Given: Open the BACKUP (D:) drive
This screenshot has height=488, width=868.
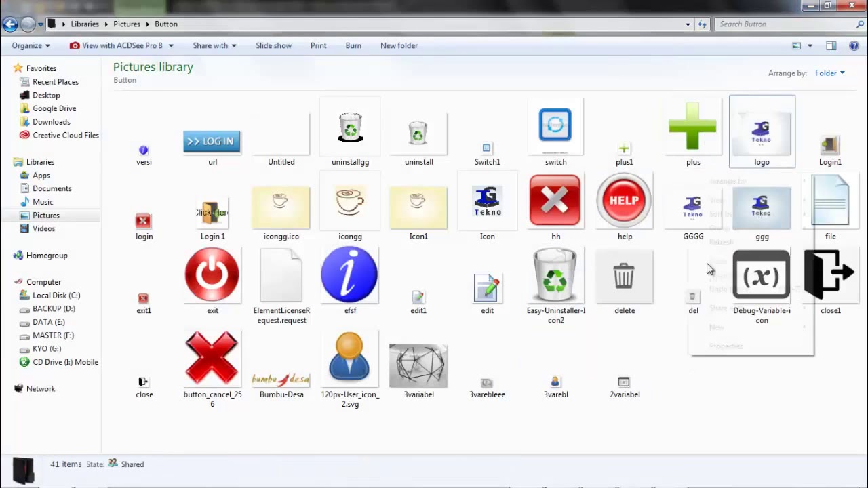Looking at the screenshot, I should coord(54,308).
